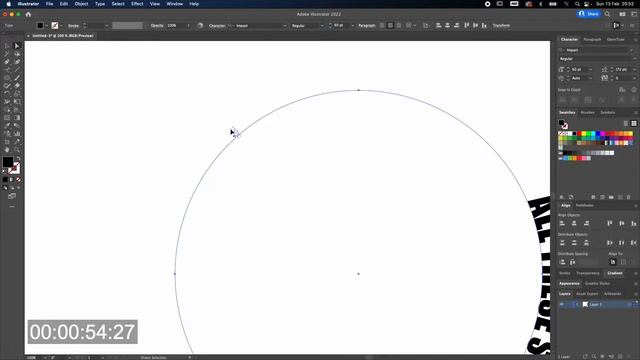Open the Type menu

coord(100,4)
